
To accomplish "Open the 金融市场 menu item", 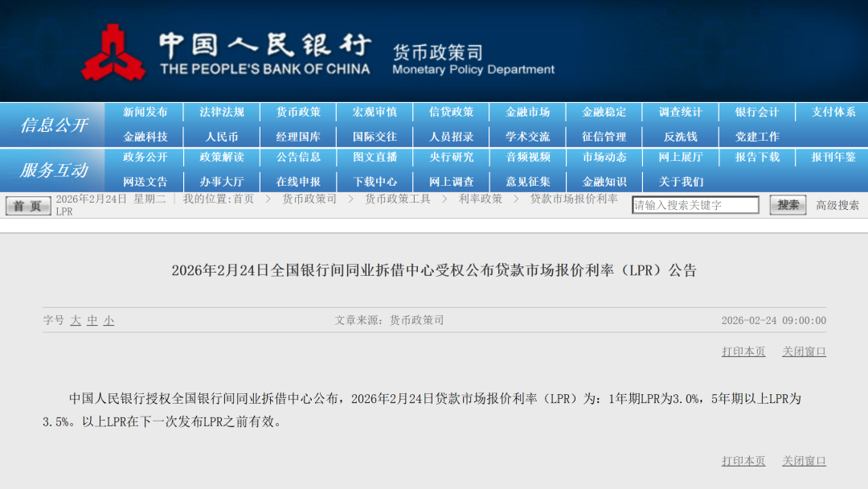I will (529, 112).
